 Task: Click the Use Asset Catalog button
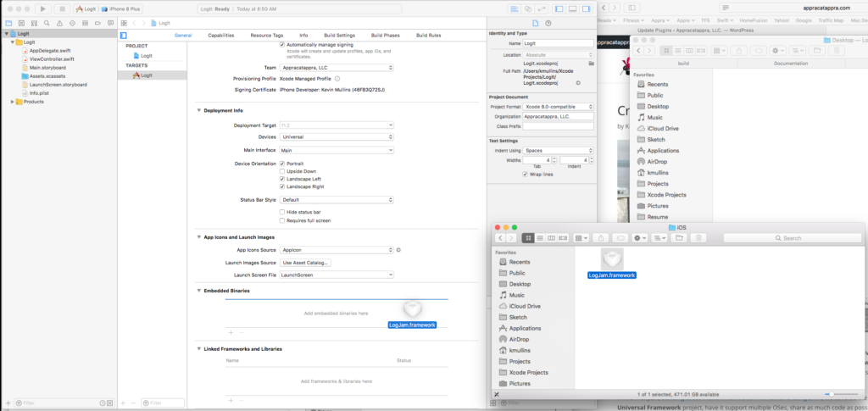click(307, 263)
